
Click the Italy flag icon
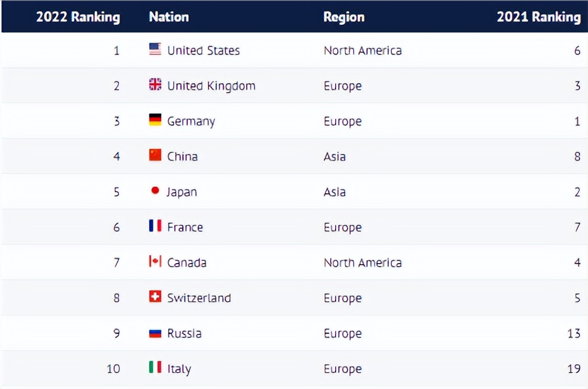click(155, 368)
